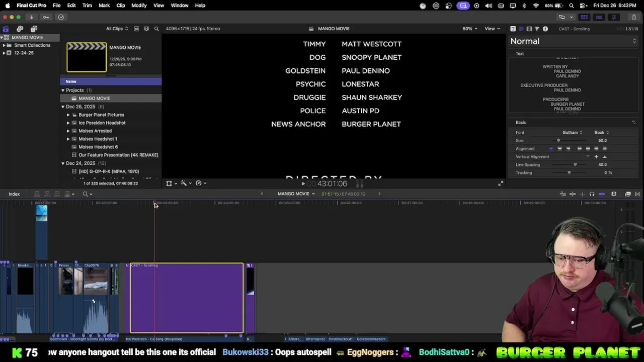
Task: Justify text with last line left
Action: (x=579, y=148)
